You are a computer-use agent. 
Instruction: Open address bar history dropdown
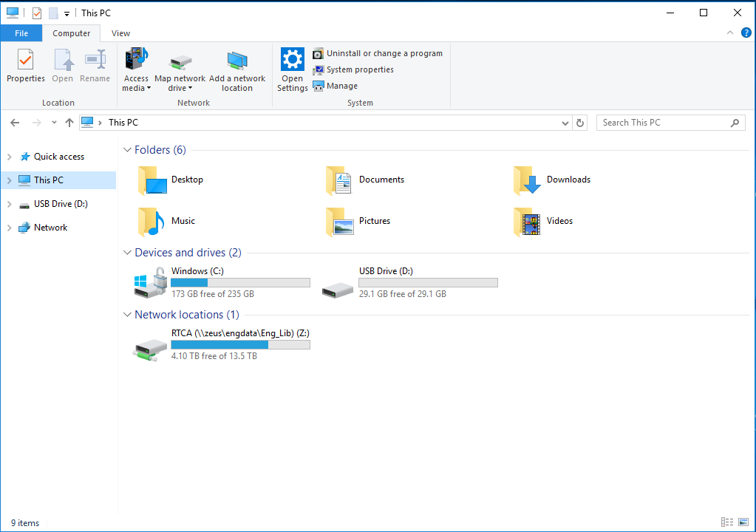pos(565,123)
